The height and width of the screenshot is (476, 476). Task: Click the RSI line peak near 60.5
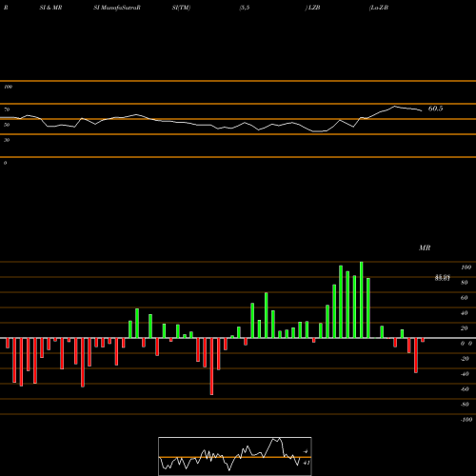pos(395,107)
